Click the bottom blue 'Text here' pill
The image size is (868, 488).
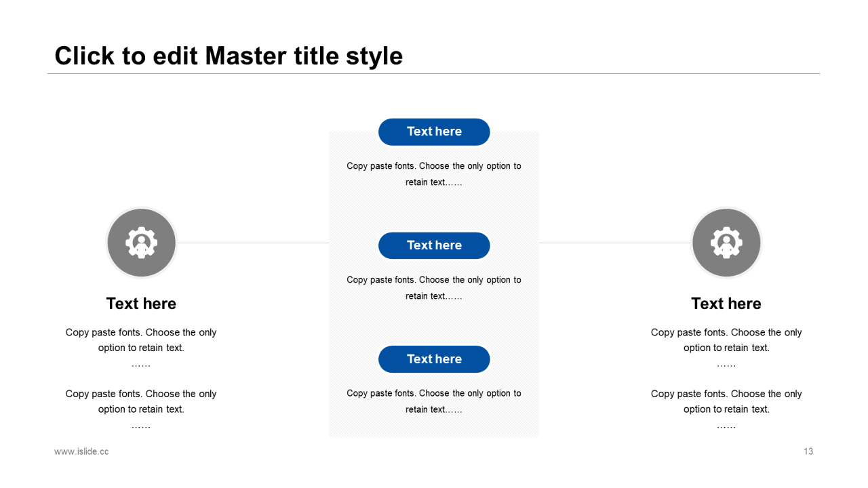point(434,359)
